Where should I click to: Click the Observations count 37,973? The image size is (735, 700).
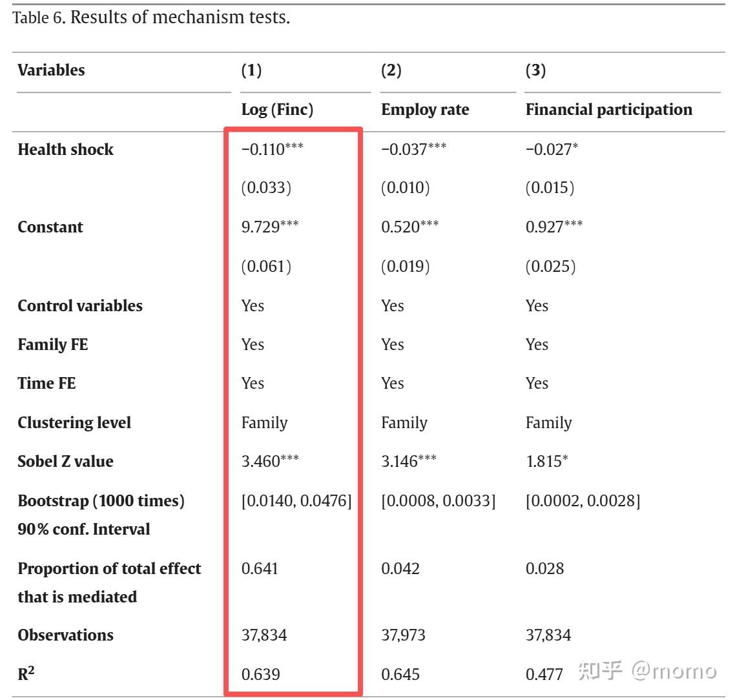[x=403, y=635]
